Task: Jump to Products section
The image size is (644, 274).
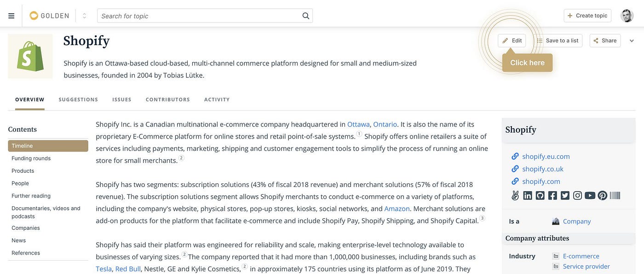Action: [x=23, y=171]
